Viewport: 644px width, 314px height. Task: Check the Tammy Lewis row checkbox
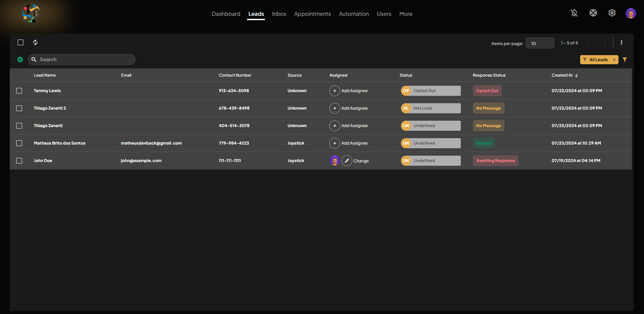[19, 91]
